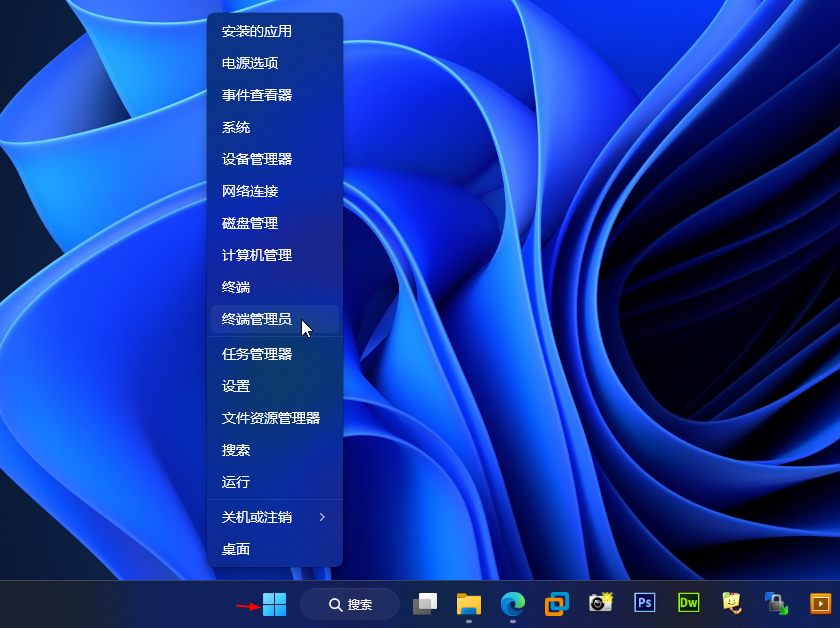The height and width of the screenshot is (628, 840).
Task: Open 系统 menu entry
Action: tap(275, 127)
